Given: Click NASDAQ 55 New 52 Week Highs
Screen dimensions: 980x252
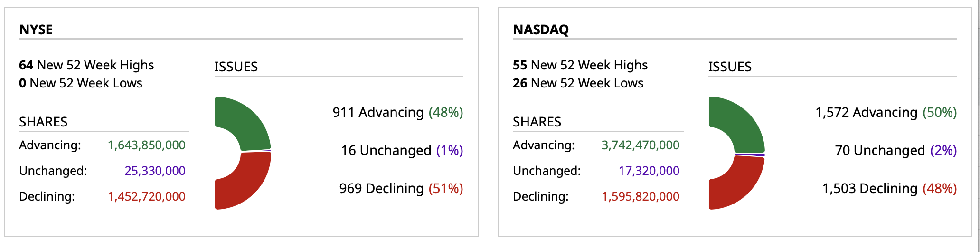Looking at the screenshot, I should [x=580, y=65].
